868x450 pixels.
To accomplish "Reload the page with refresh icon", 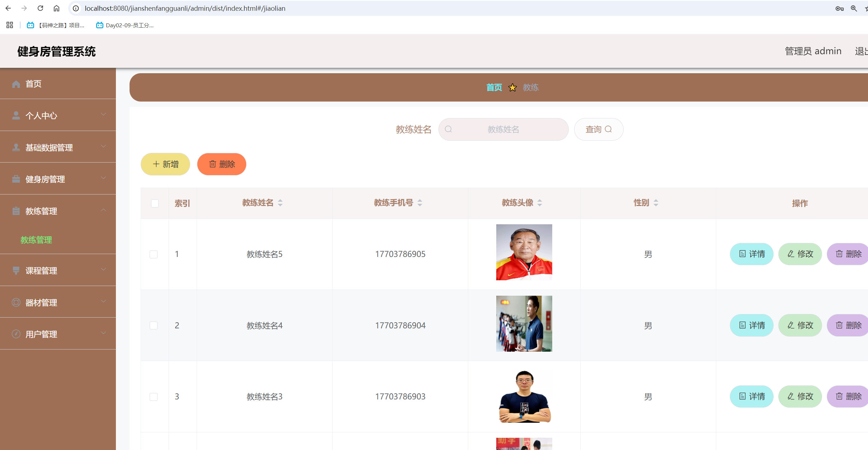I will (40, 8).
